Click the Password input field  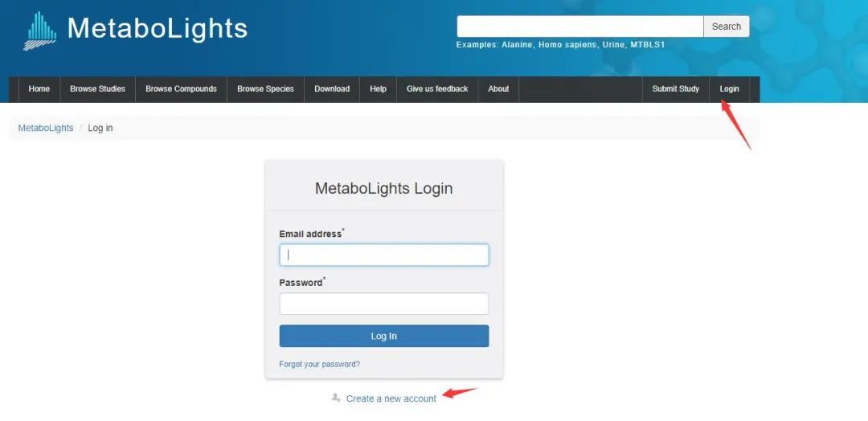point(383,304)
